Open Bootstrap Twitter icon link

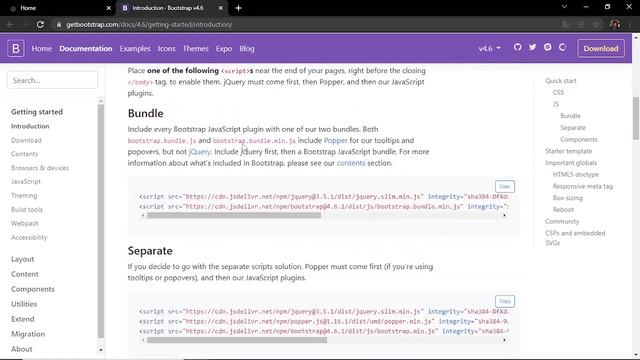[x=533, y=47]
